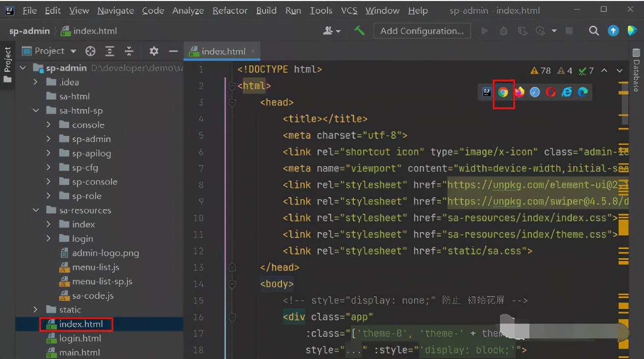Collapse the sa-html-sp folder
Screen dimensions: 644x359
[35, 110]
